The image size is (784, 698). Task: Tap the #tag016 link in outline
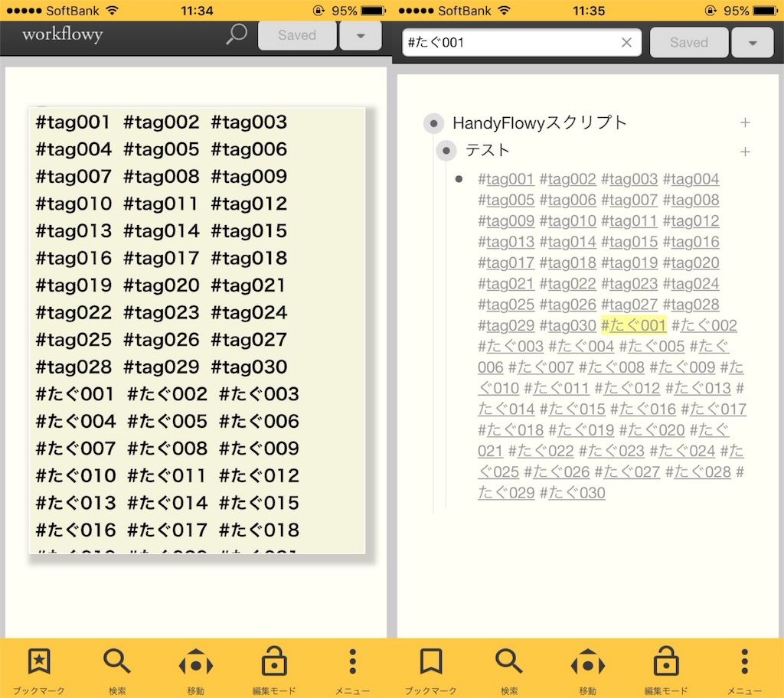(x=691, y=242)
